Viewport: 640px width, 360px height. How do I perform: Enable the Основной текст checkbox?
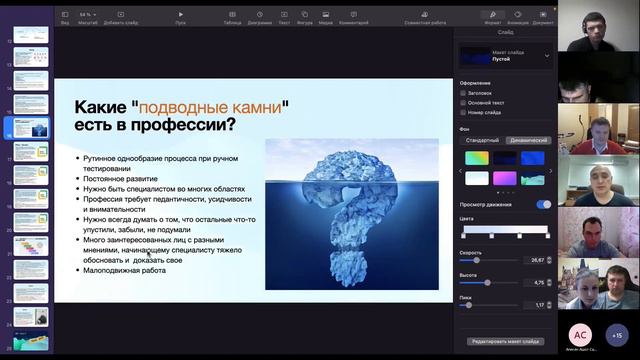tap(463, 103)
